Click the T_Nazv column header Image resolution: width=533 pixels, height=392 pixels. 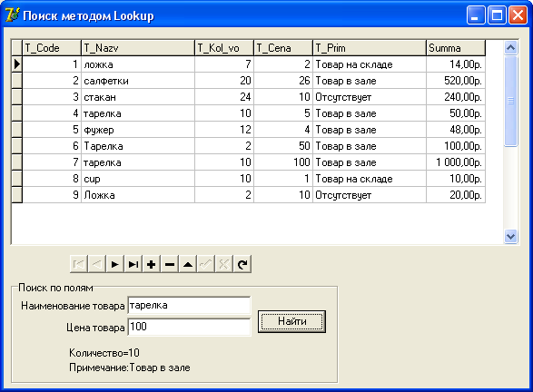click(138, 48)
